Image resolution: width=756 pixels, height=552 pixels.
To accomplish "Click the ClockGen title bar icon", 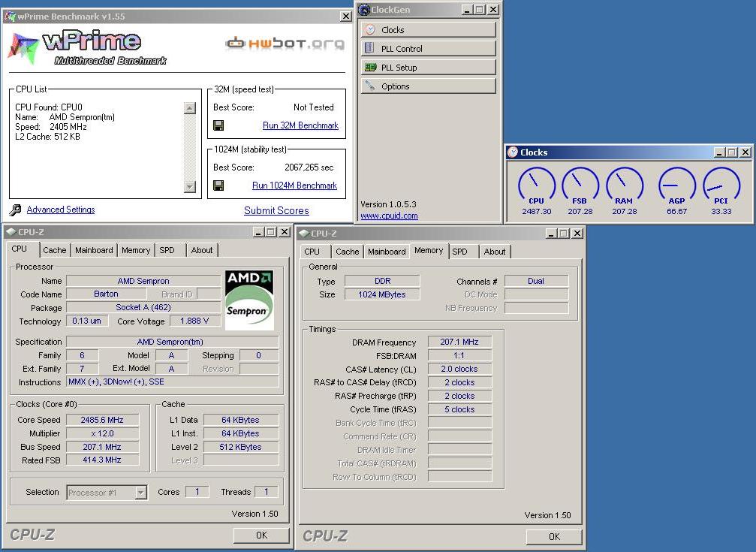I will tap(364, 10).
